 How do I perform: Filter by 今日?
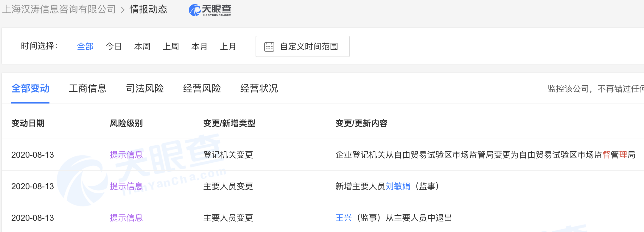coord(113,47)
